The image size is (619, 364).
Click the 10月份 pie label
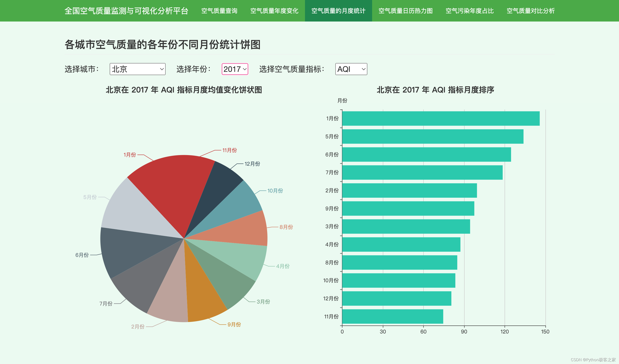(275, 191)
